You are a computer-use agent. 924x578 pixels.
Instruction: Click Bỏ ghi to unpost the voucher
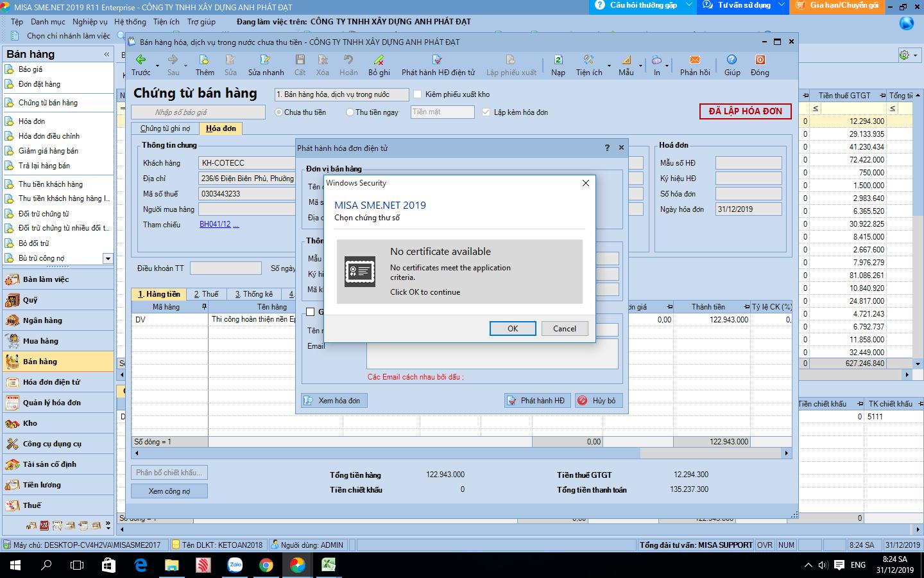click(x=379, y=65)
